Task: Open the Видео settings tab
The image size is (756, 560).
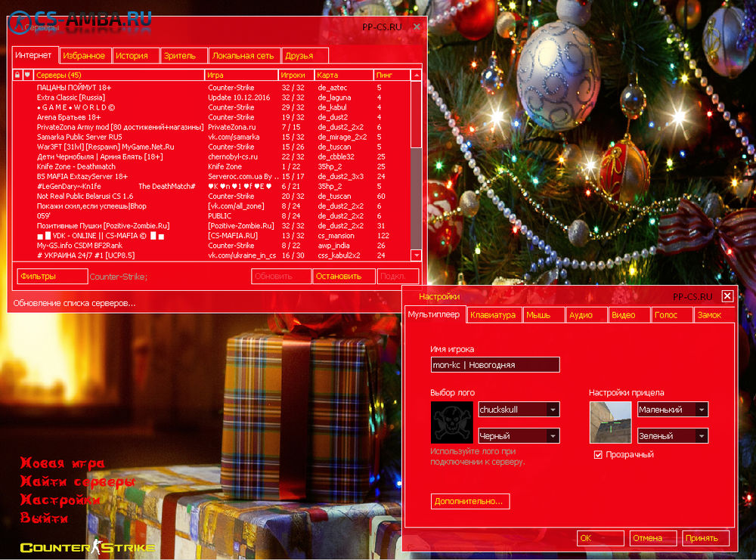Action: pos(629,314)
